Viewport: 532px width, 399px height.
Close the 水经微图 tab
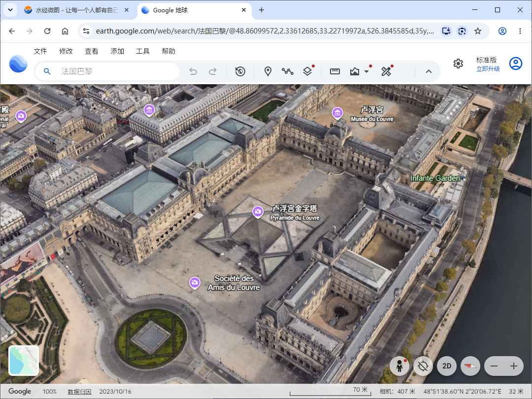coord(127,10)
